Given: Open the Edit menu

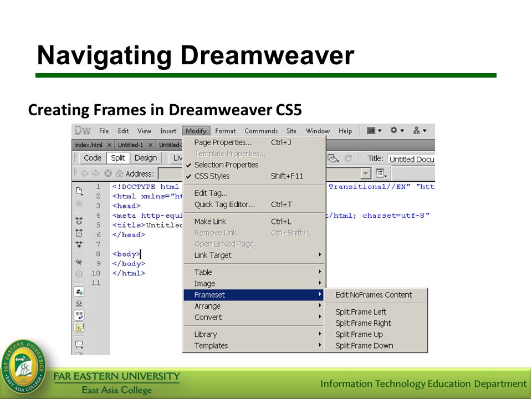Looking at the screenshot, I should tap(123, 131).
